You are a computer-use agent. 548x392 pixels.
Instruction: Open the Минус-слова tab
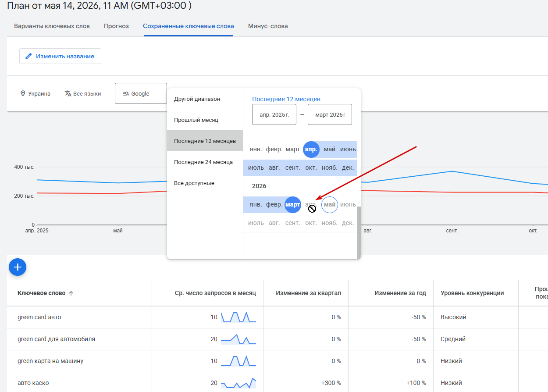click(268, 26)
